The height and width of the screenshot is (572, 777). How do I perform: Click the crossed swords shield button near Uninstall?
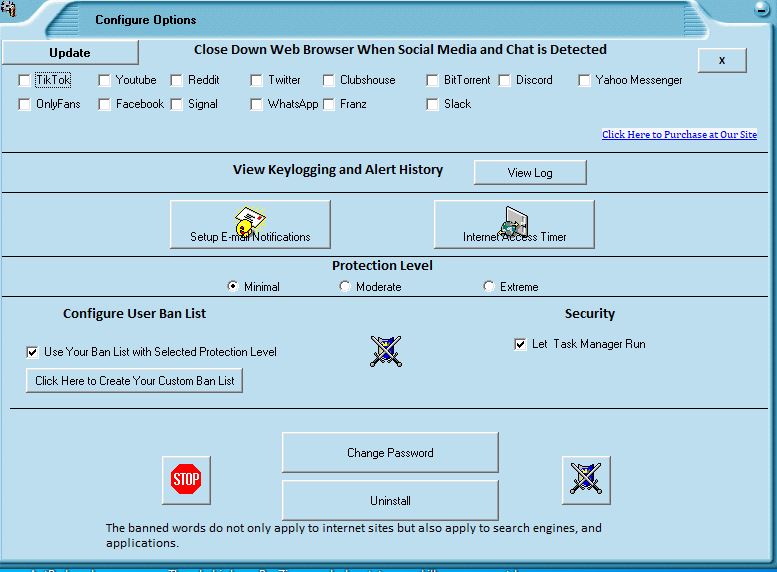pos(586,480)
